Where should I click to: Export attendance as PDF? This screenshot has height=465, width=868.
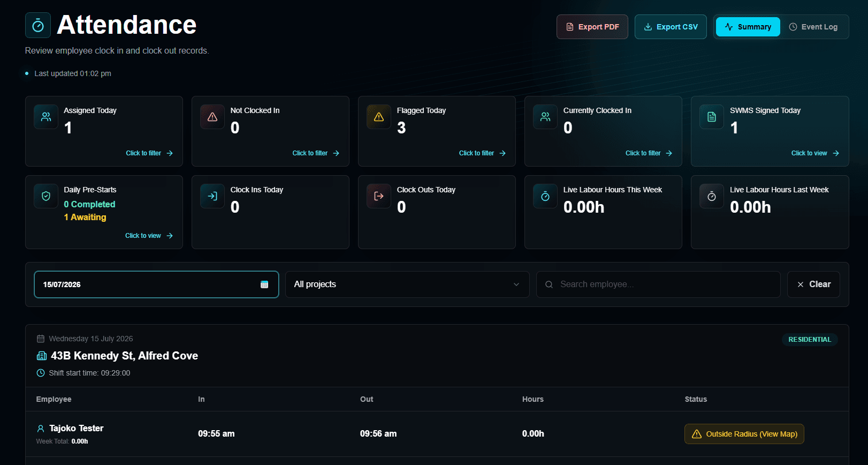tap(592, 27)
